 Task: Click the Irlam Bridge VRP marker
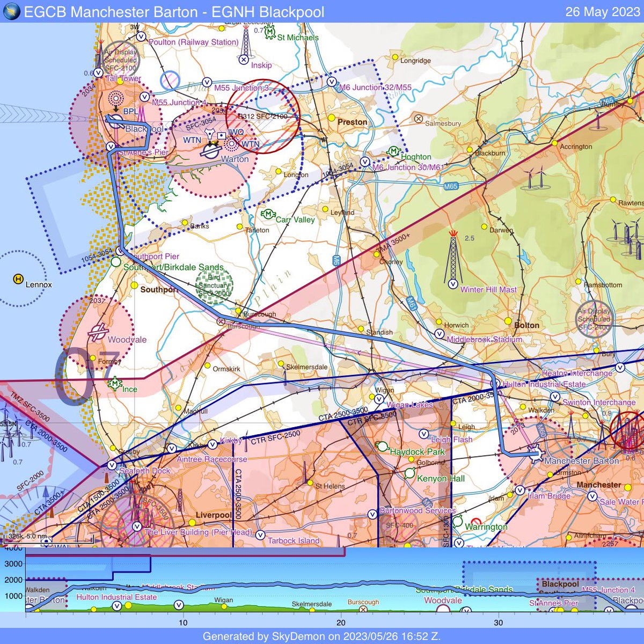[x=519, y=491]
